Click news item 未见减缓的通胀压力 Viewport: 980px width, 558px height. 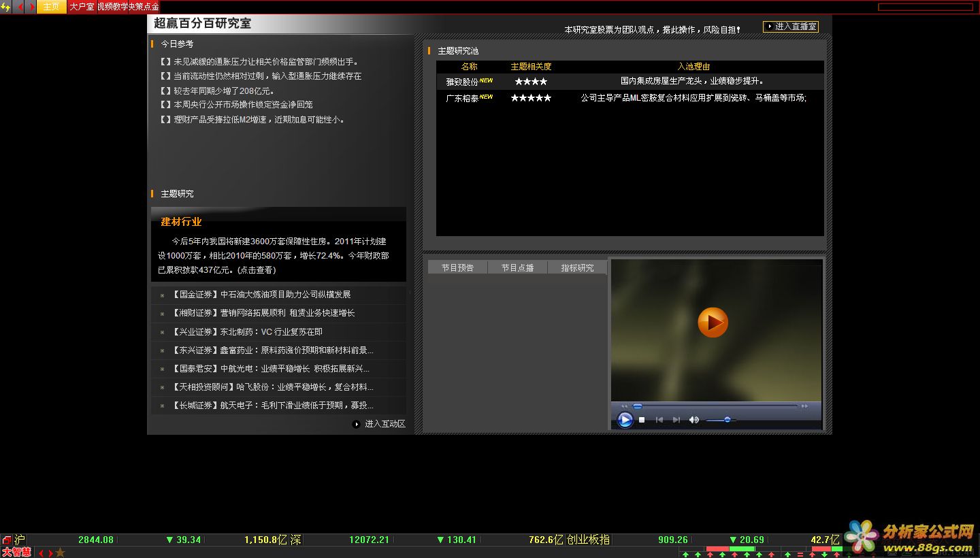(x=259, y=62)
